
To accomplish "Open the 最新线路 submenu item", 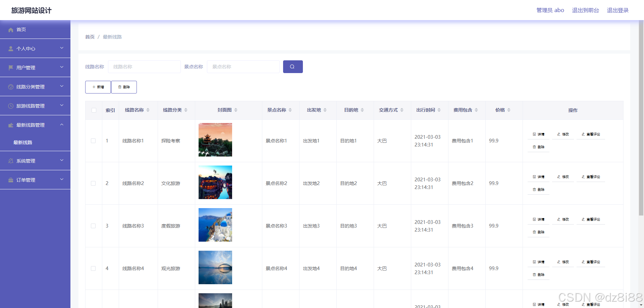I will pyautogui.click(x=22, y=142).
